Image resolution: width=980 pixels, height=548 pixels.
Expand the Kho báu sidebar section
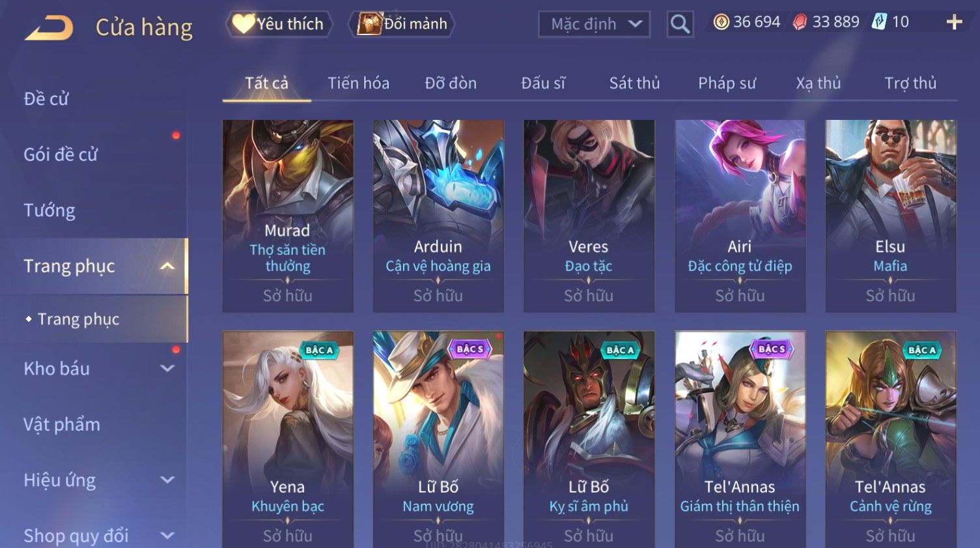(x=167, y=368)
